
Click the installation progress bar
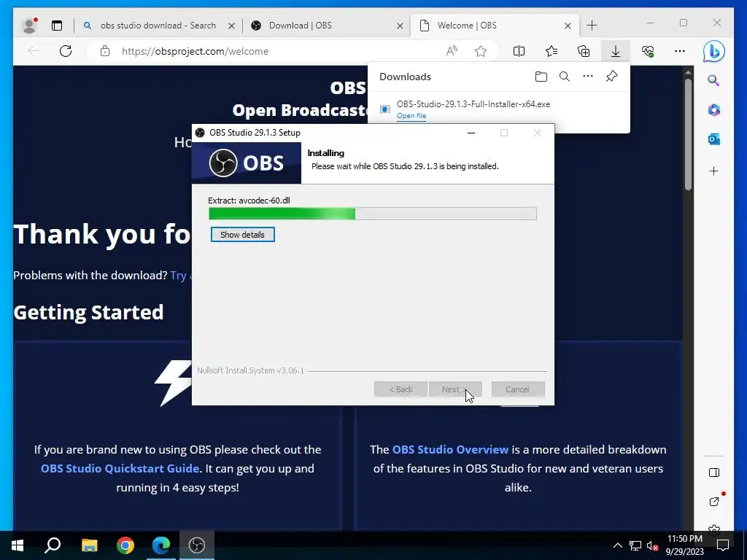tap(373, 214)
